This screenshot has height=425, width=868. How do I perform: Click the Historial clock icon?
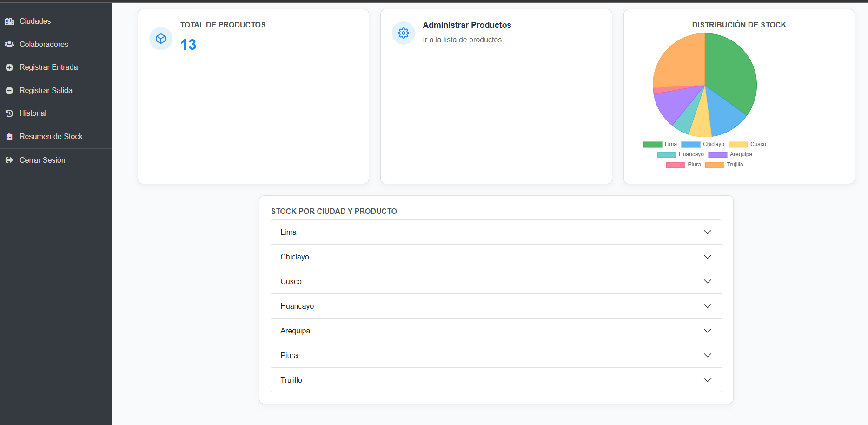point(9,113)
